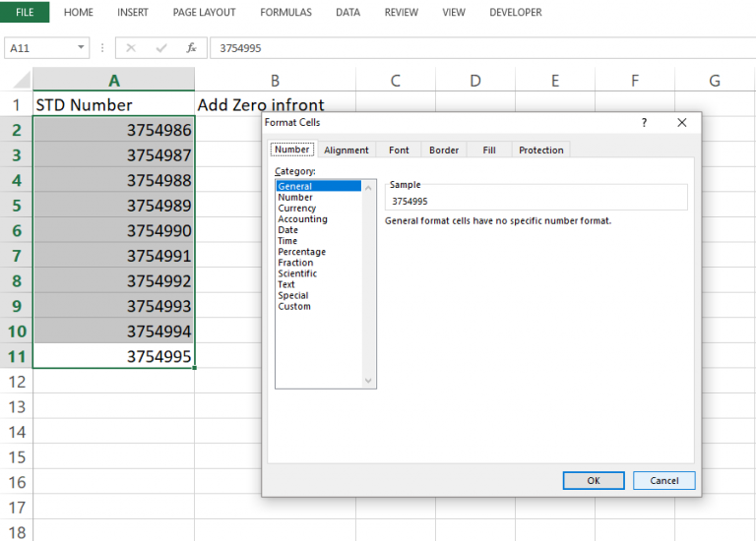Open the Name Box dropdown arrow

click(81, 47)
